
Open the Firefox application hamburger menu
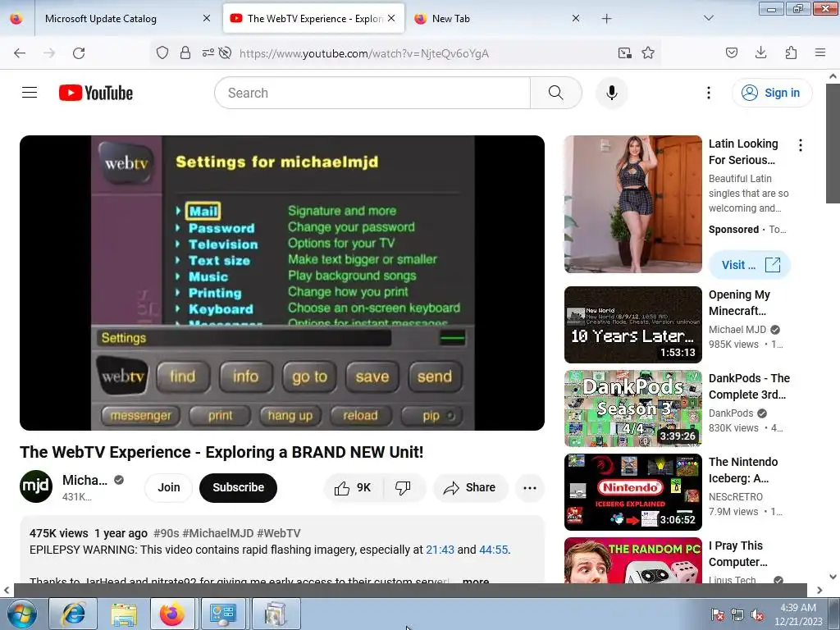click(x=820, y=52)
